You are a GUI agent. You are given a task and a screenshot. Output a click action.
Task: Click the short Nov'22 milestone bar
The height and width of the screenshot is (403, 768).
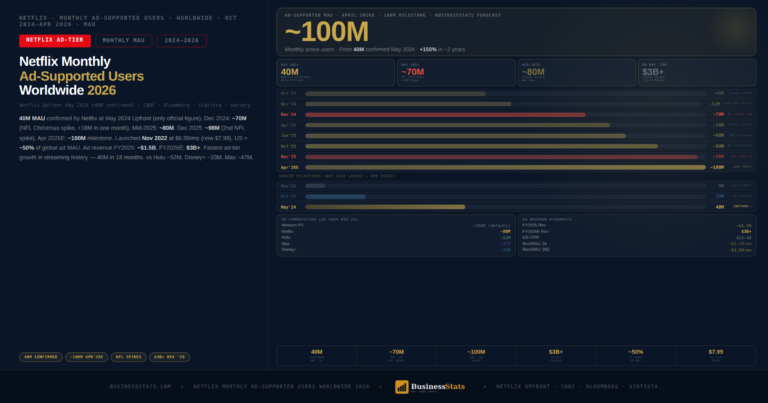point(315,186)
